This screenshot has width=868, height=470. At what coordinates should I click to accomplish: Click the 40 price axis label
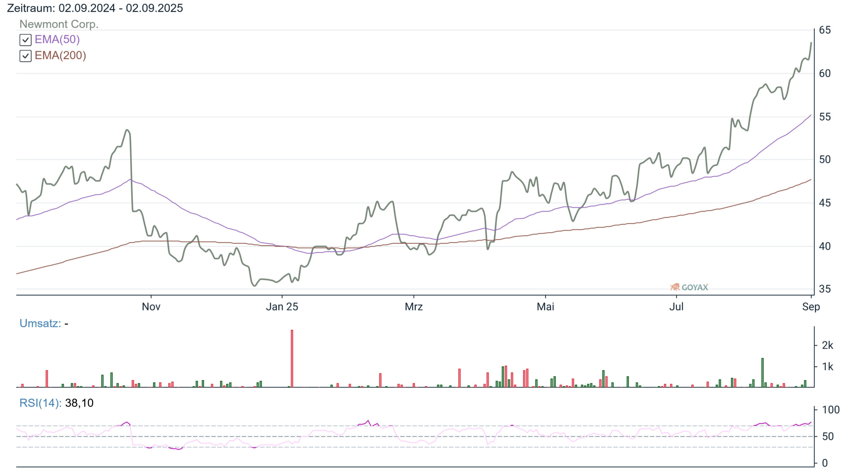click(x=825, y=246)
